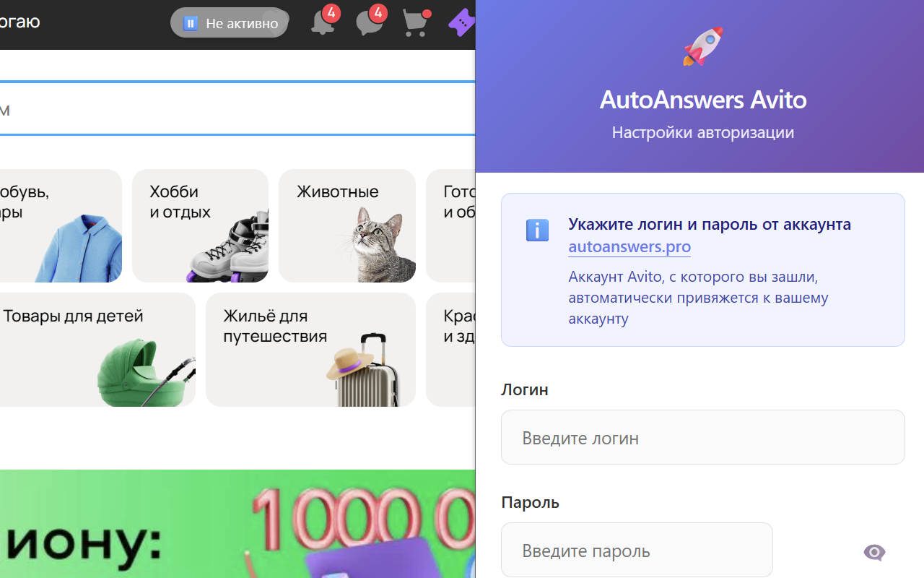Open the 'Жильё для путешествия' category
924x578 pixels.
point(310,350)
